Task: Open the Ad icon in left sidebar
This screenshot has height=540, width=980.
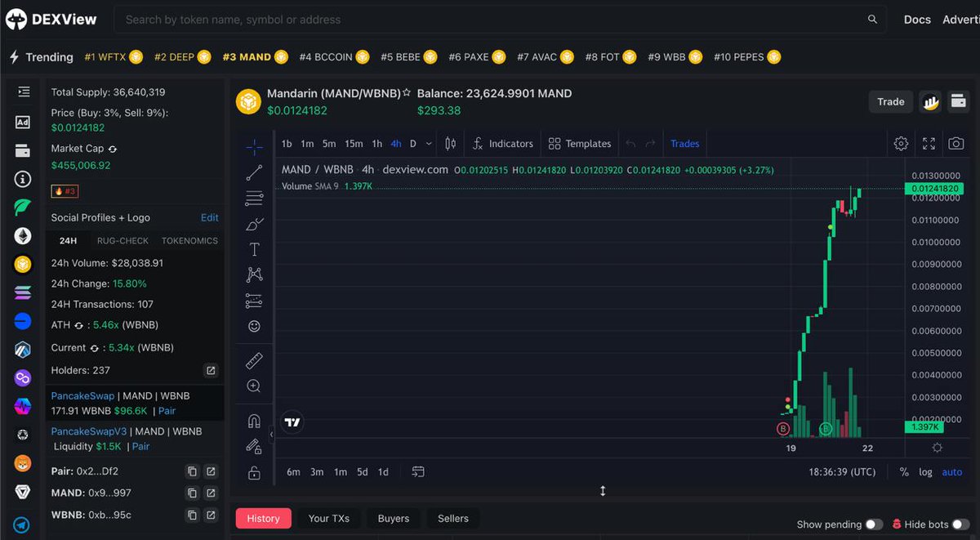Action: click(23, 122)
